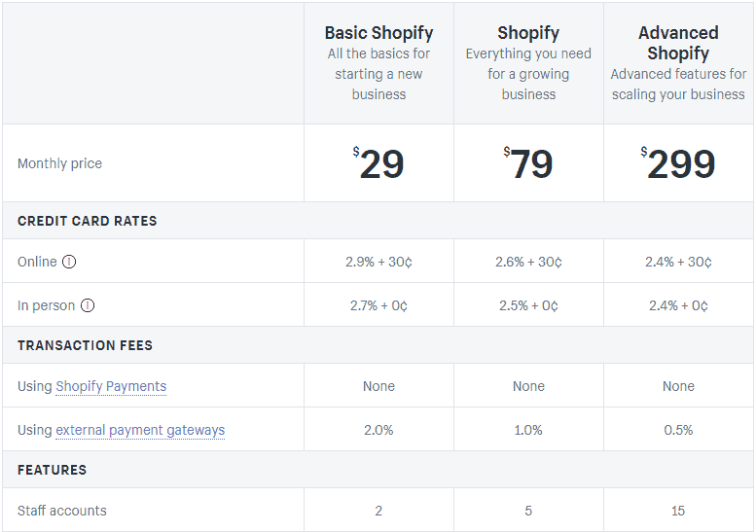Viewport: 756px width, 532px height.
Task: Click the 15 staff accounts value
Action: 678,511
